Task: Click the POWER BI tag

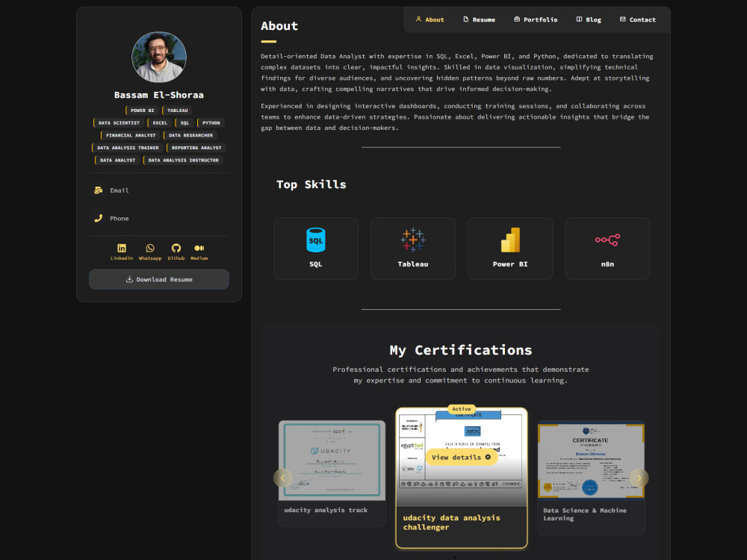Action: pos(142,111)
